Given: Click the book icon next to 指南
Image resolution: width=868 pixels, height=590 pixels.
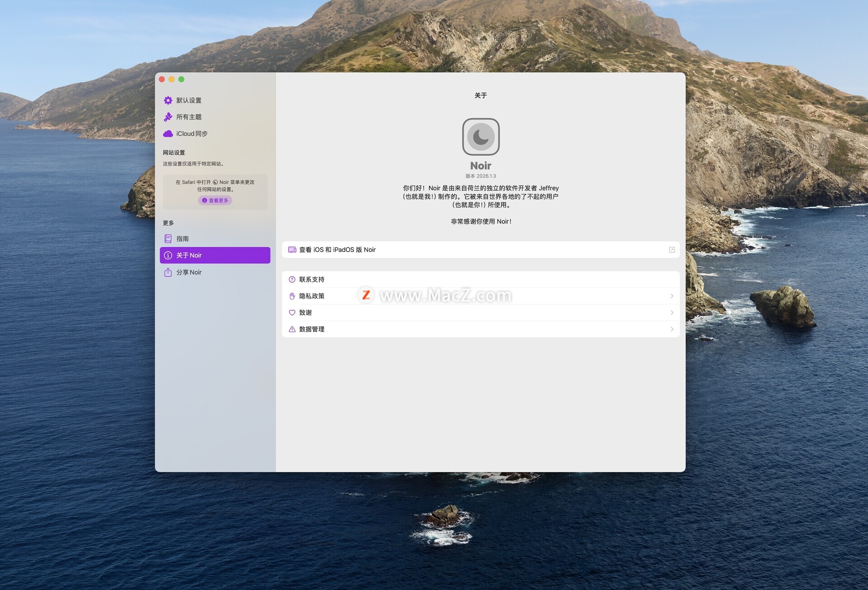Looking at the screenshot, I should [168, 239].
